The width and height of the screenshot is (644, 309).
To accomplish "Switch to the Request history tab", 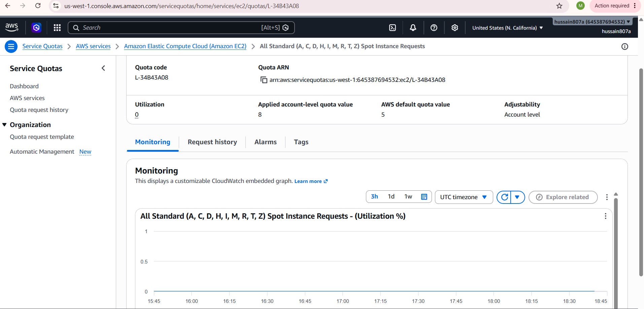I will coord(212,142).
